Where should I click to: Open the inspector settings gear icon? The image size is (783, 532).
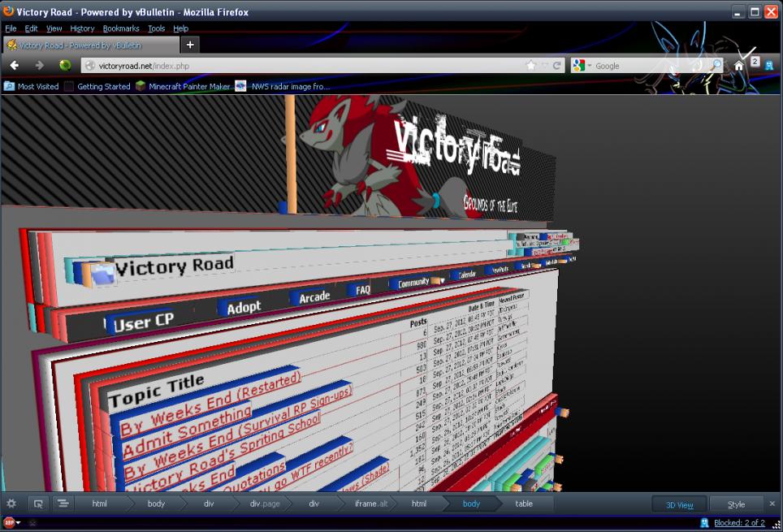coord(11,504)
